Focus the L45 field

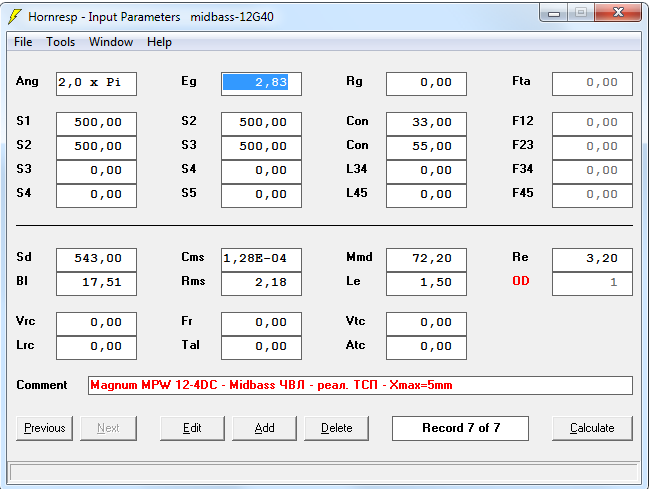point(426,195)
